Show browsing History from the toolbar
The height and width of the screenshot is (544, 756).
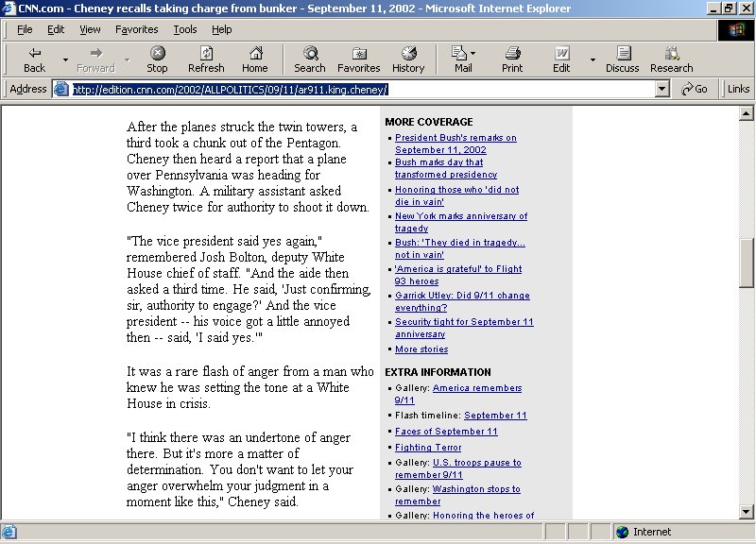(408, 54)
